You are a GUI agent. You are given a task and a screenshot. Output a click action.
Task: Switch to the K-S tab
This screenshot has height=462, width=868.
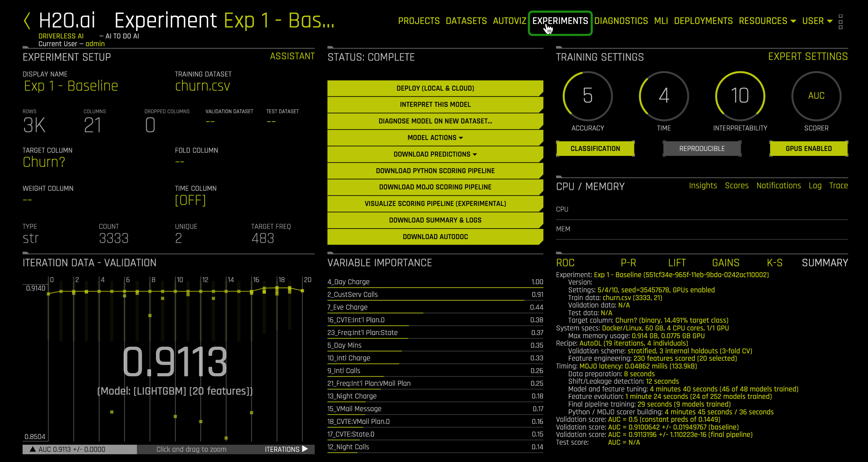pyautogui.click(x=774, y=263)
